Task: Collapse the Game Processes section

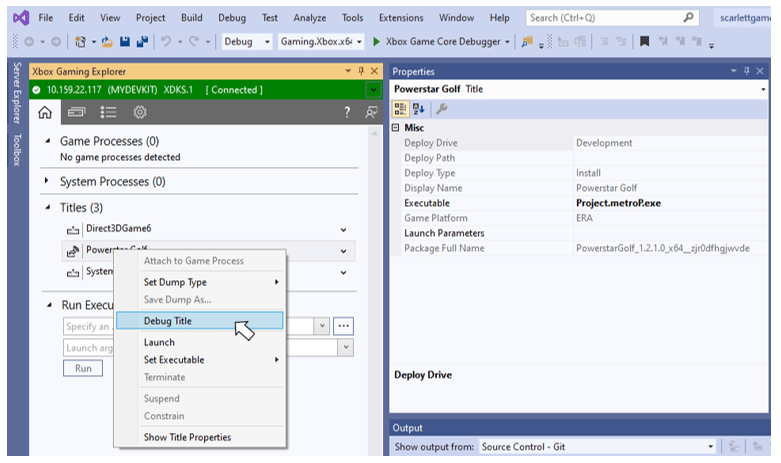Action: [x=47, y=141]
